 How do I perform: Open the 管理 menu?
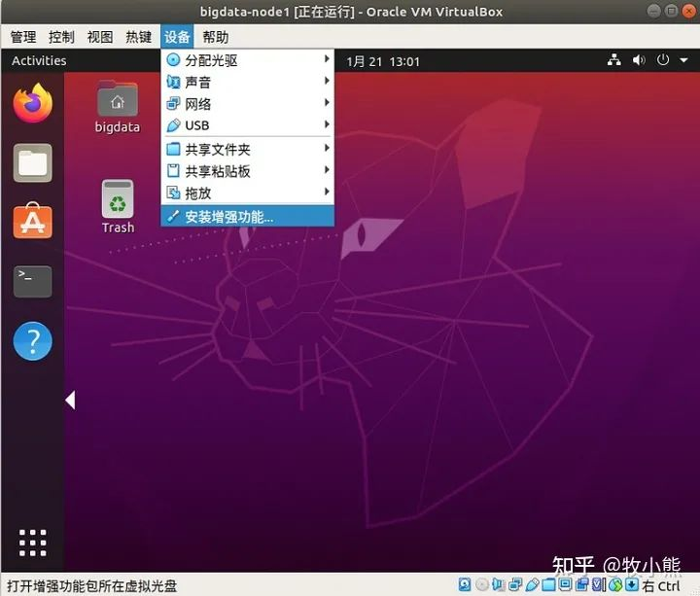(23, 37)
